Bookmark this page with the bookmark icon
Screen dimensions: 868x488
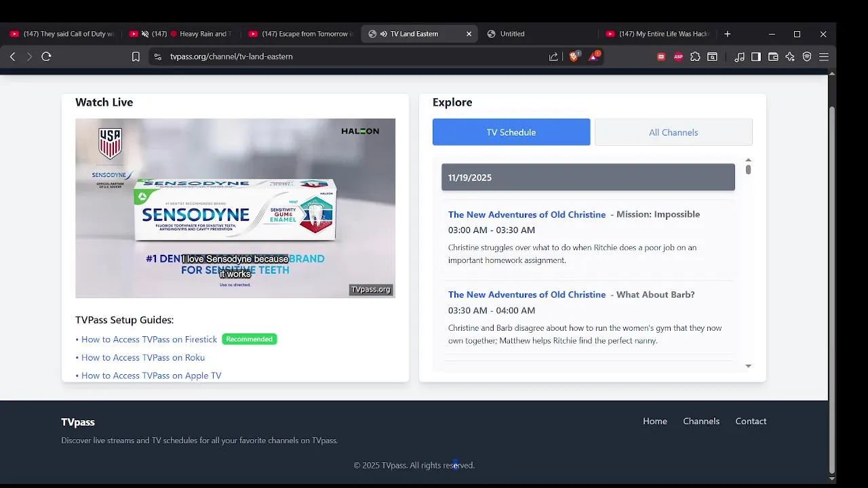[136, 57]
